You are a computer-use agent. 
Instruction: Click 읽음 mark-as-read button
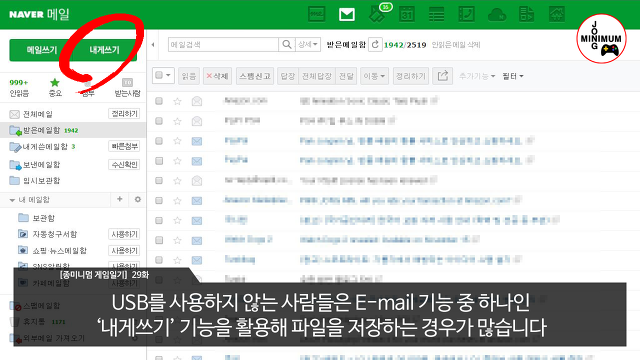189,76
